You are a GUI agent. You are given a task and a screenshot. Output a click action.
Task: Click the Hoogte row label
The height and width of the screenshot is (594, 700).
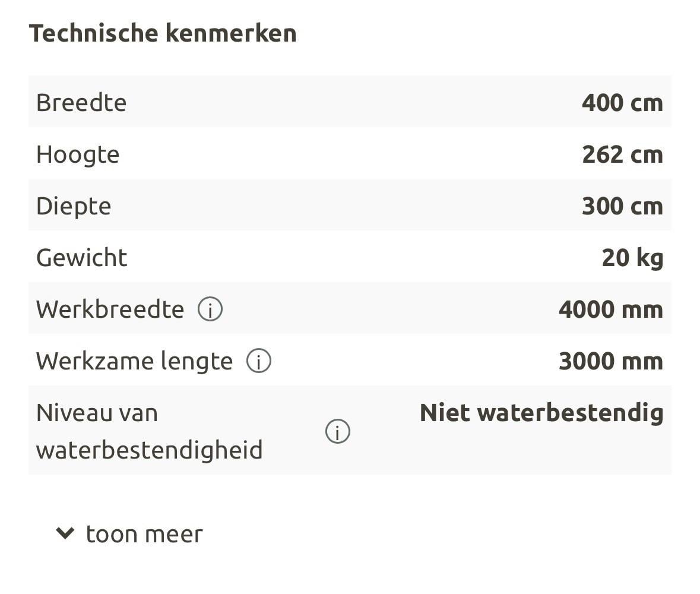78,154
